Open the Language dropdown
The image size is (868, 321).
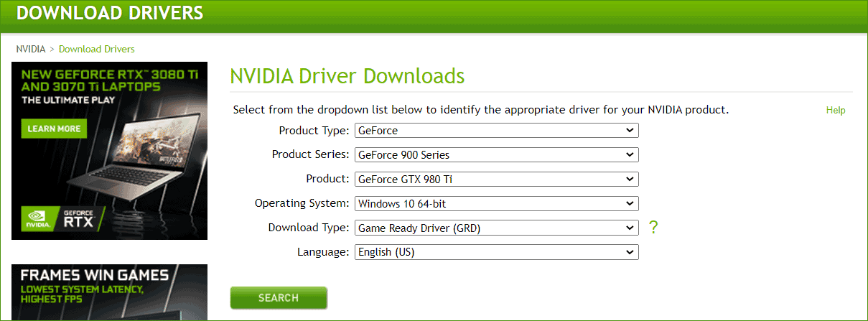coord(496,252)
